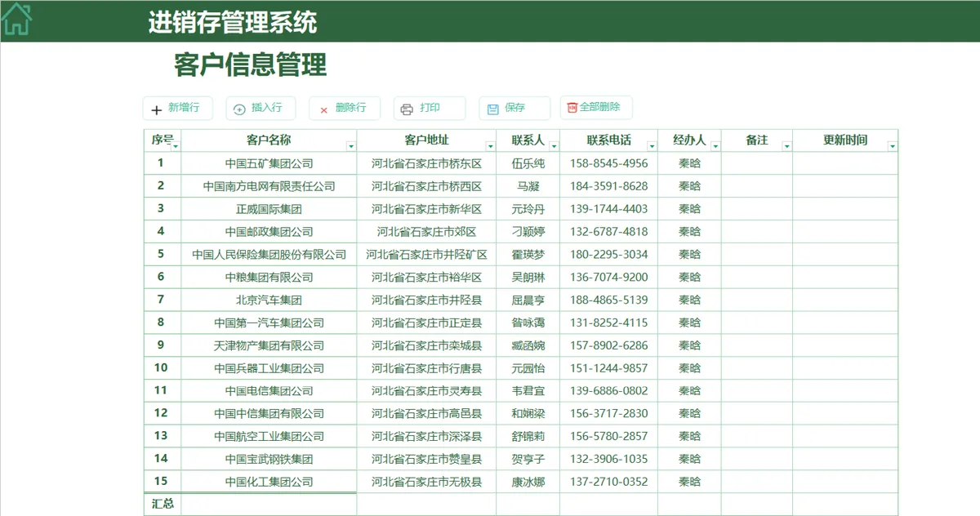980x516 pixels.
Task: Click the plus icon for 新增行
Action: pos(157,109)
